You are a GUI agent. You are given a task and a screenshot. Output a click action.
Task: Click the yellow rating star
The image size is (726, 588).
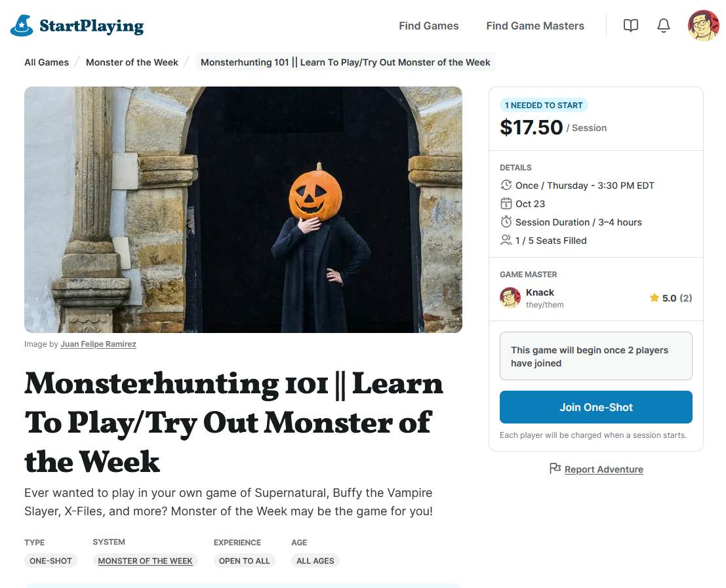654,298
